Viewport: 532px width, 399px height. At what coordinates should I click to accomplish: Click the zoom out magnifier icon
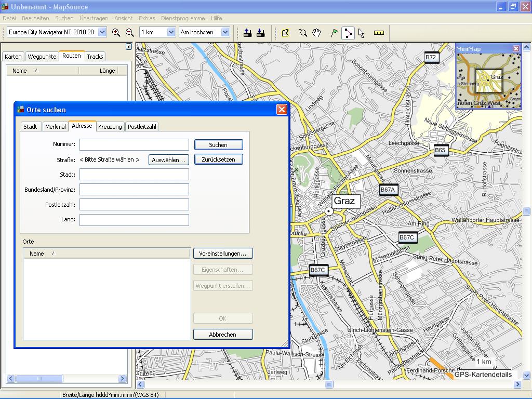(130, 33)
